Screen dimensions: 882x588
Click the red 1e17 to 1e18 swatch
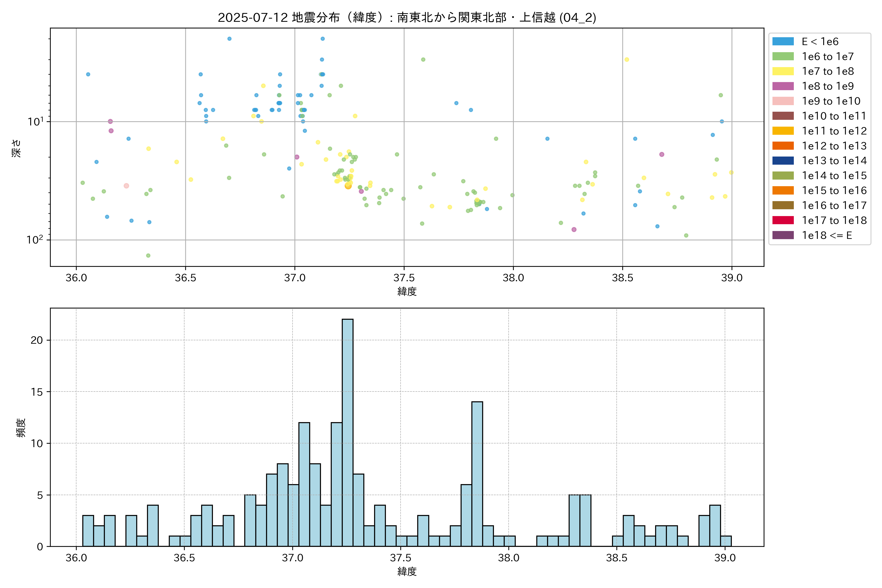tap(783, 220)
